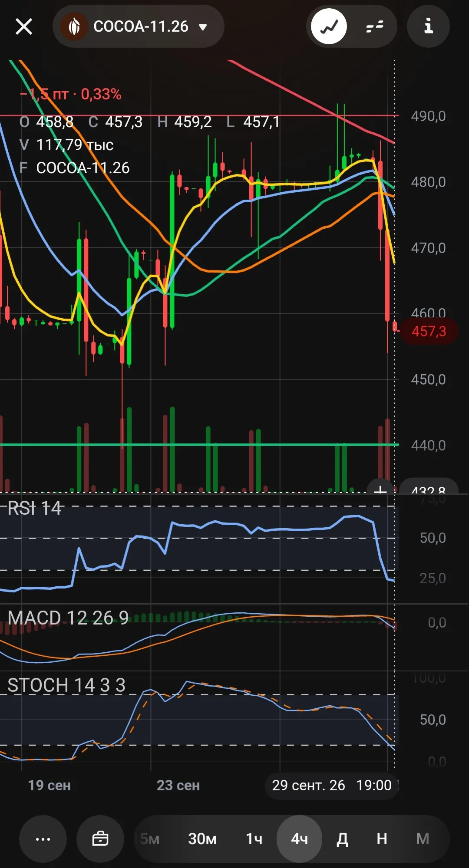Viewport: 469px width, 868px height.
Task: Switch to the monthly М timeframe
Action: (x=423, y=838)
